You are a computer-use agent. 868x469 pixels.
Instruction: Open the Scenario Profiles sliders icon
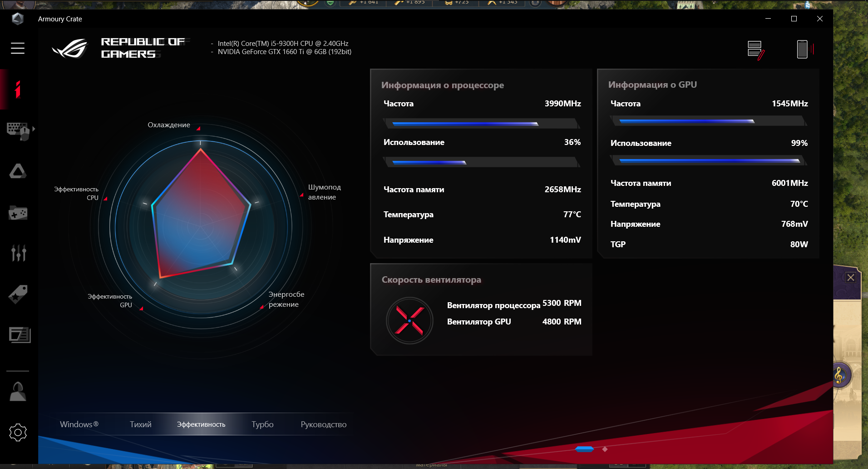point(18,253)
